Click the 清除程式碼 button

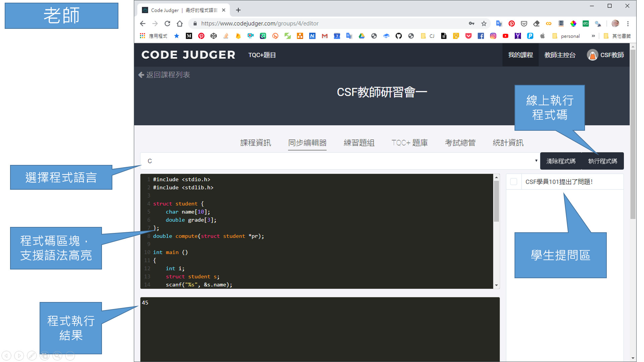pos(561,161)
